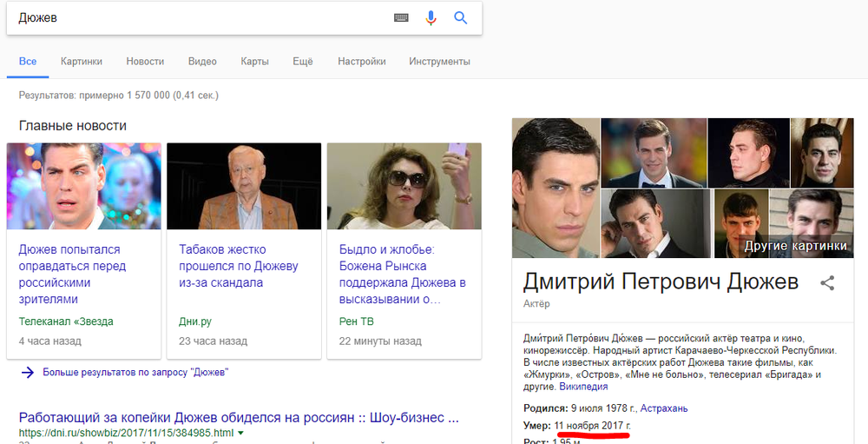Open the bow-tie photo in panel gallery

pos(654,152)
